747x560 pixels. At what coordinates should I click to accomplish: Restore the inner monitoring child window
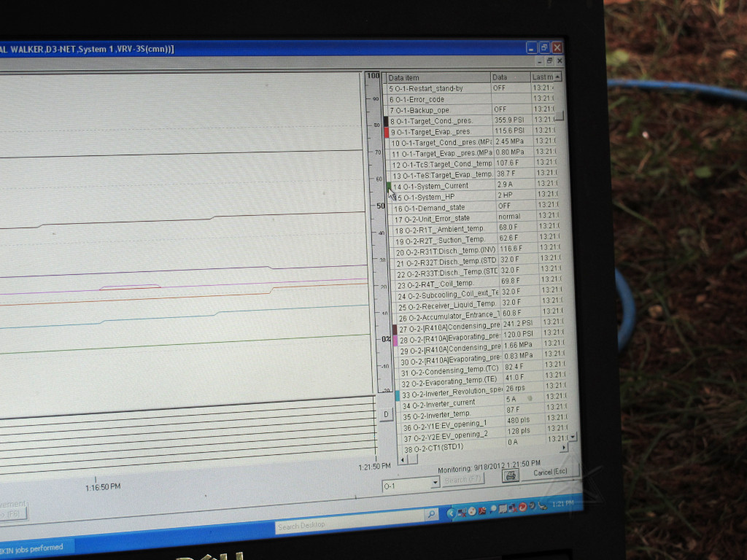click(x=549, y=61)
